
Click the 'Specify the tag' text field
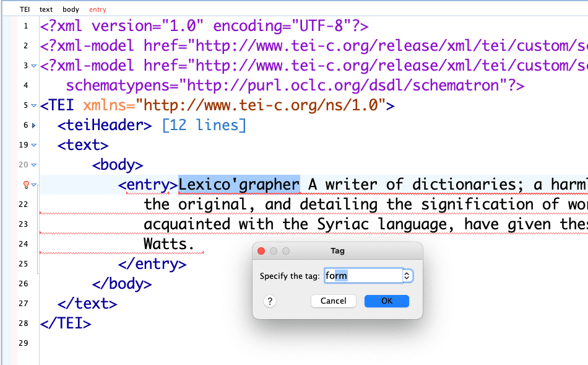click(362, 276)
